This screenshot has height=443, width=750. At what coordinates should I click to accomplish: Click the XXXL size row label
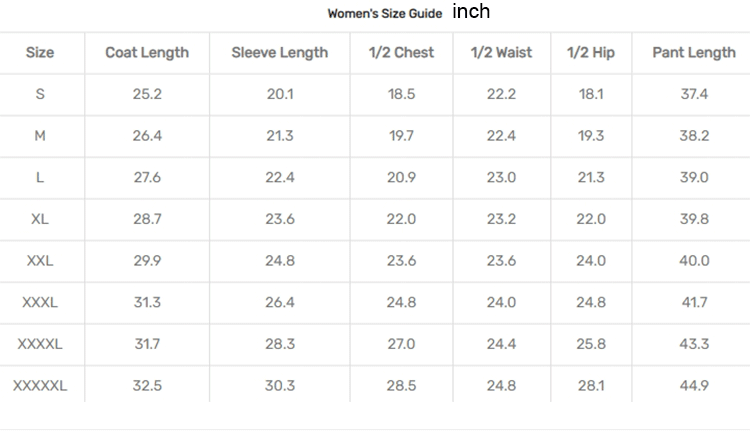40,302
